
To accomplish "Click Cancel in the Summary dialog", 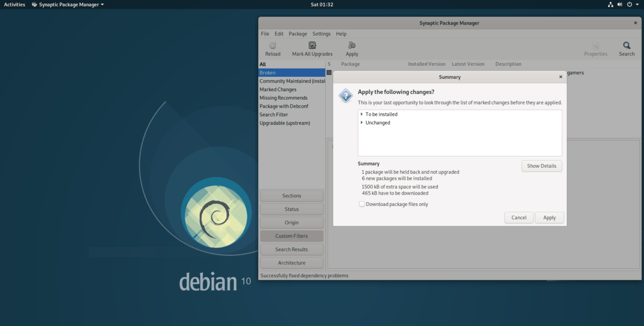I will click(519, 218).
